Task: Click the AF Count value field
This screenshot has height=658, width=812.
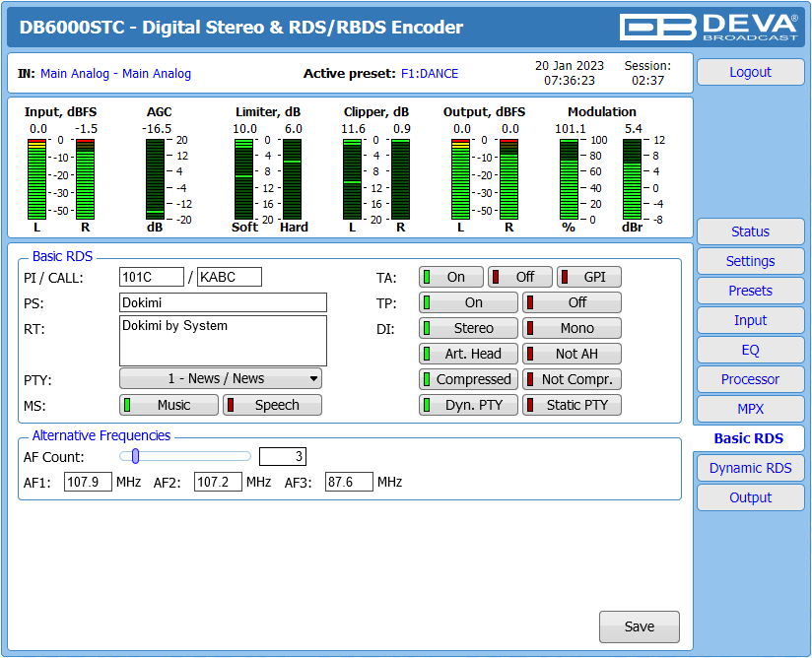Action: [283, 456]
